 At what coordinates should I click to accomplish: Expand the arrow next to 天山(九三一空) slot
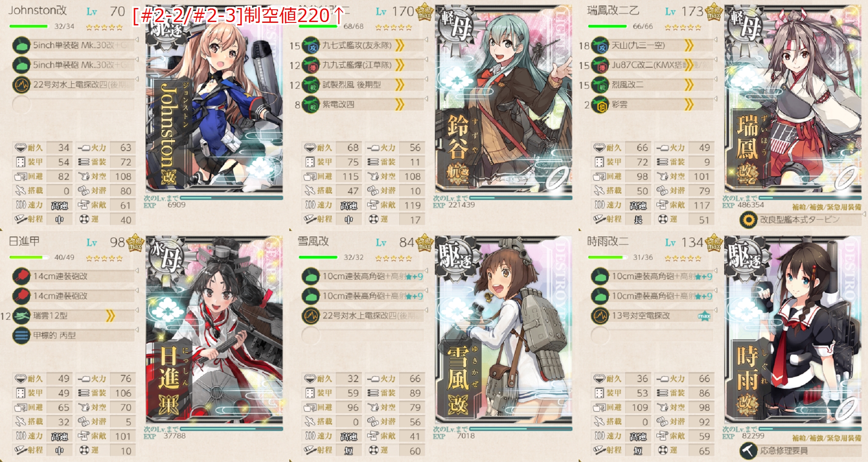[715, 39]
